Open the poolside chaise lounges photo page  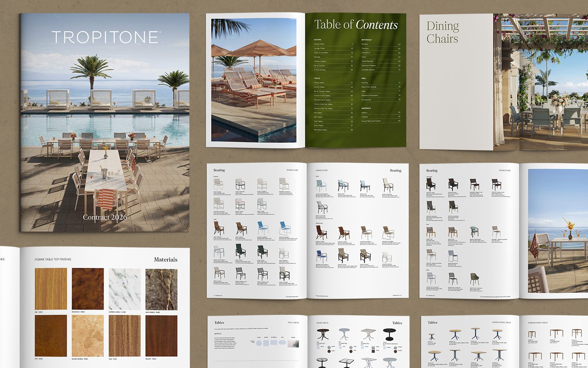point(254,80)
